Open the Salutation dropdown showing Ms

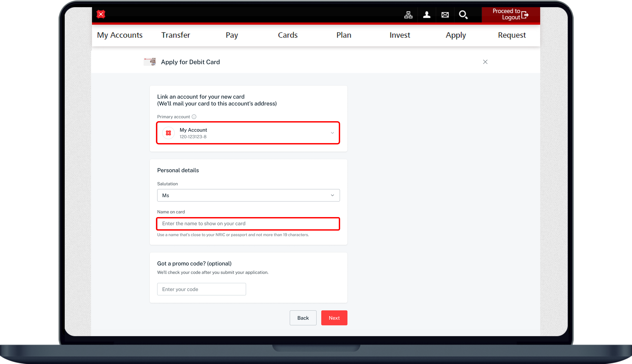click(x=248, y=195)
